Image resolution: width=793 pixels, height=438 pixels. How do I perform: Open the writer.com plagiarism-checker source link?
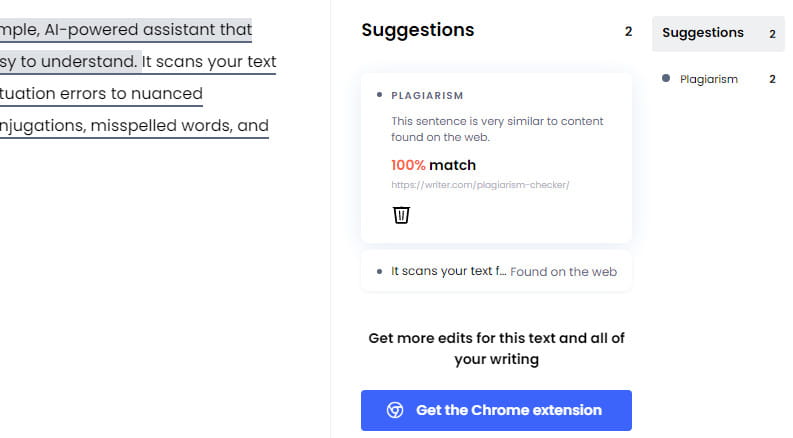(480, 185)
